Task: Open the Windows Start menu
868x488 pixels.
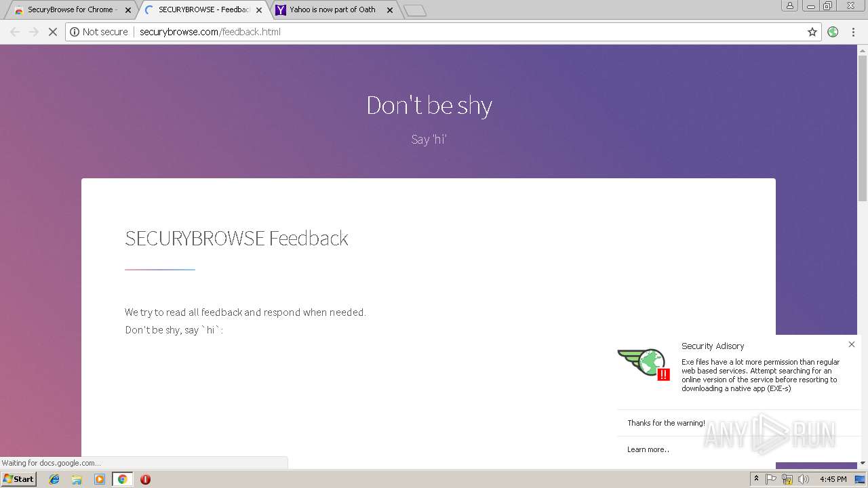Action: click(x=18, y=479)
